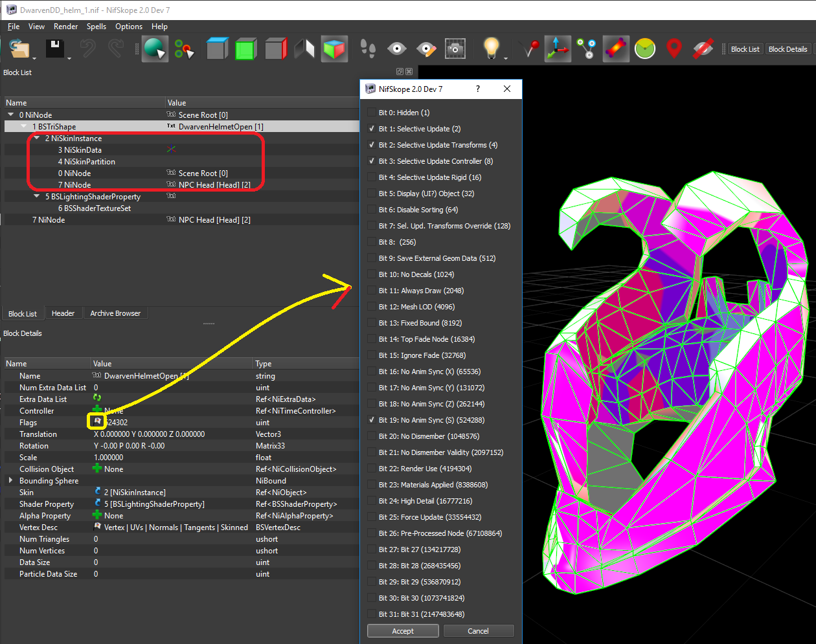Uncheck Bit 19: No Anim Sync (S)
816x644 pixels.
372,420
